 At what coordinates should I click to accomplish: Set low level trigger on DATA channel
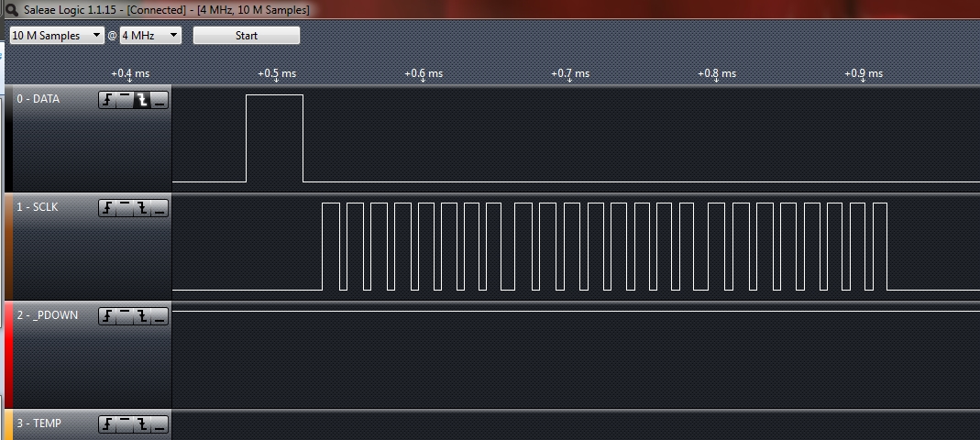click(x=160, y=99)
